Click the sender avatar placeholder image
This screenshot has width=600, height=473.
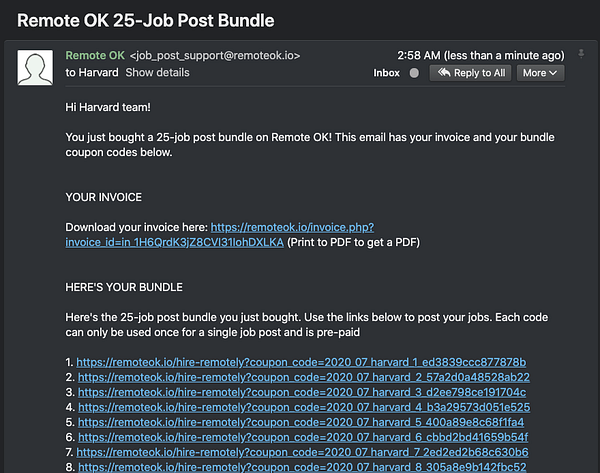coord(37,68)
